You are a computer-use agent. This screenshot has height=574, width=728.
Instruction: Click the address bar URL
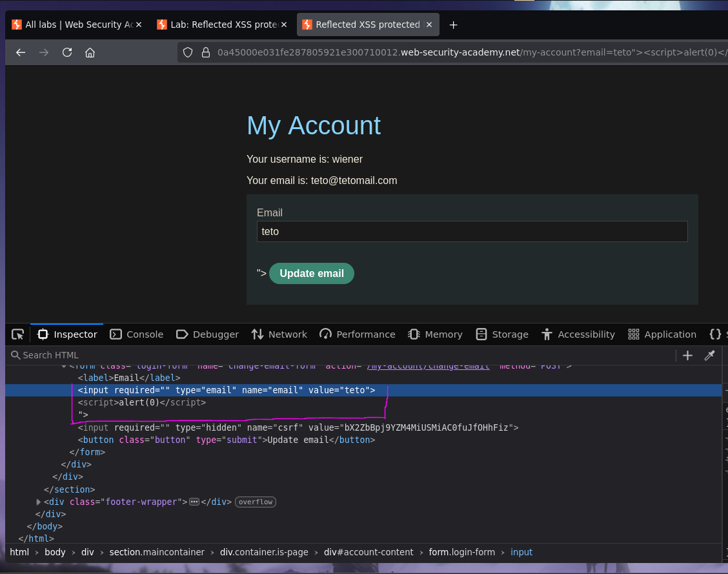click(472, 52)
